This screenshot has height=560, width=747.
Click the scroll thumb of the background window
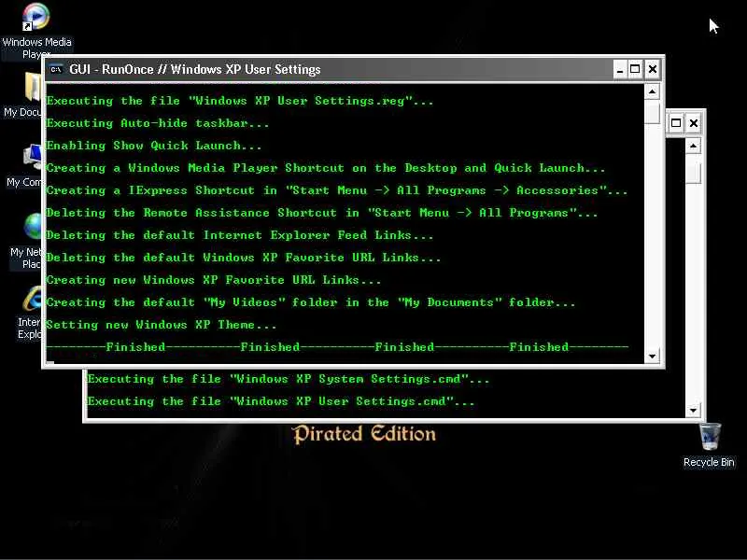pyautogui.click(x=693, y=173)
